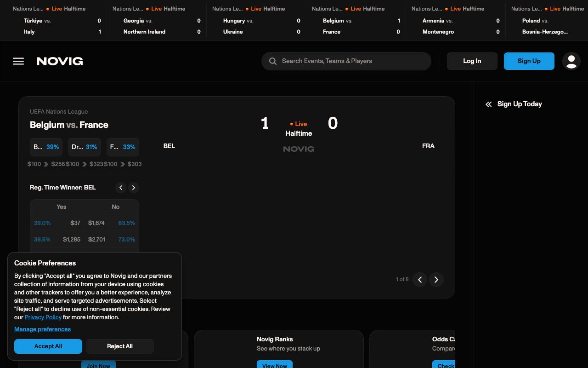Open Poland vs. Bosnia-Herzegovina ticker match

(x=548, y=21)
